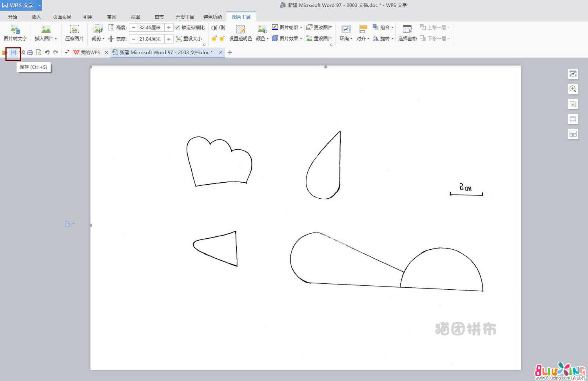The image size is (588, 381).
Task: Click 重设大小 to reset picture size
Action: (189, 38)
